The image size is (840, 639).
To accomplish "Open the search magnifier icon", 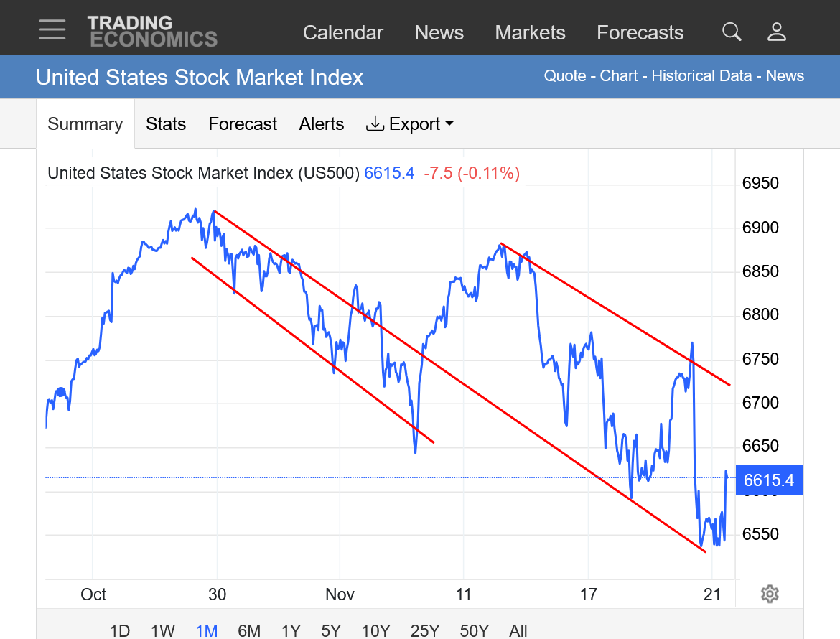I will click(732, 32).
